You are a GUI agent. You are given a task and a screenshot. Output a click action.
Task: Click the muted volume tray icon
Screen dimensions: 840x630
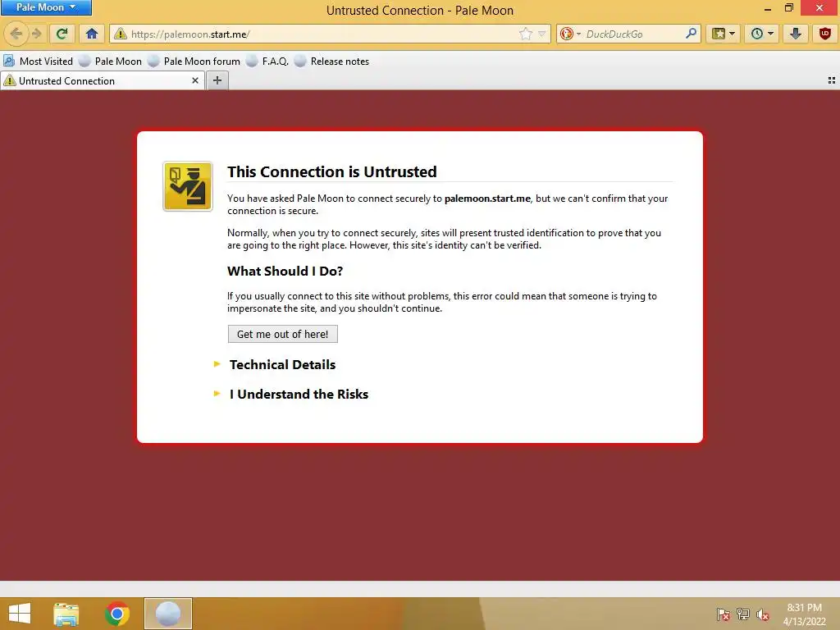(x=763, y=614)
